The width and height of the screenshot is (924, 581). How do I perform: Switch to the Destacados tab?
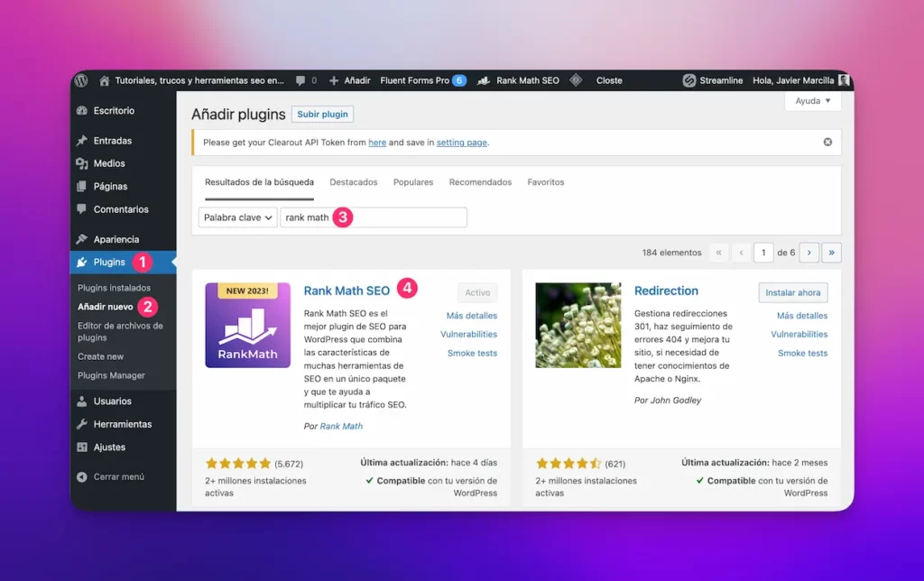coord(353,181)
